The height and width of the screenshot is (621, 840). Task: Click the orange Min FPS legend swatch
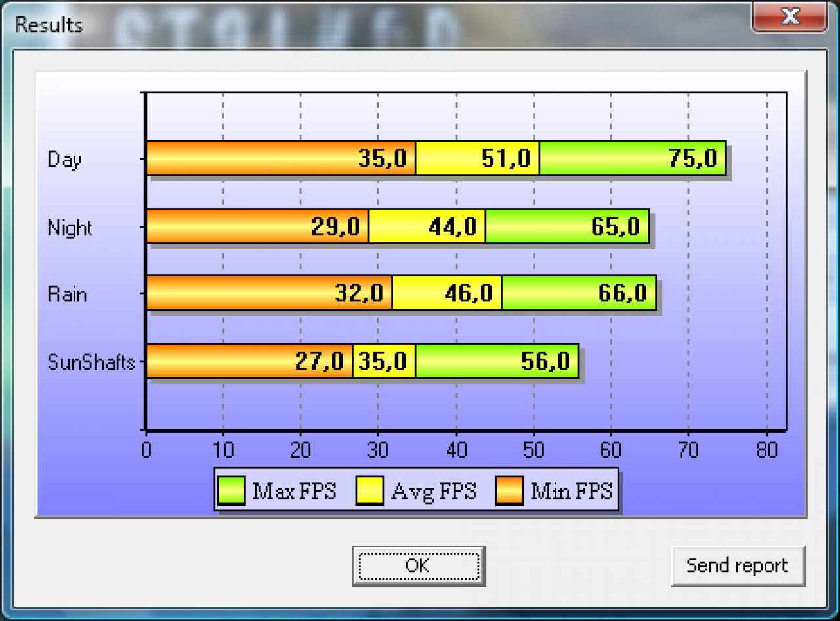pos(509,491)
